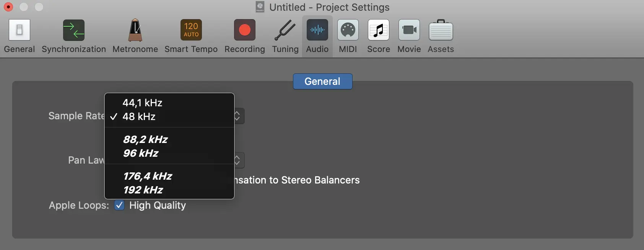The height and width of the screenshot is (250, 644).
Task: Toggle Apple Loops High Quality checkbox
Action: tap(119, 205)
